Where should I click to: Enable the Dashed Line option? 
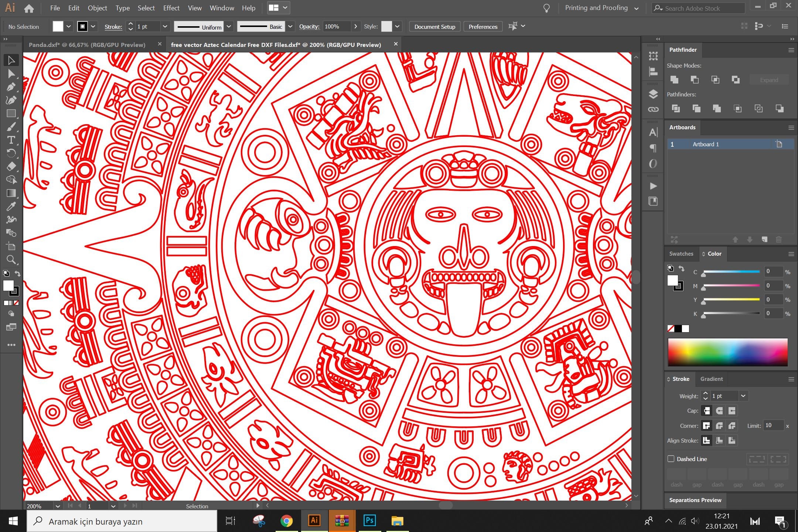pyautogui.click(x=671, y=458)
